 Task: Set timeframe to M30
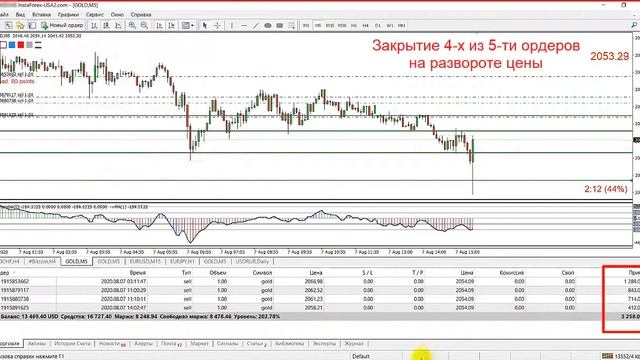[342, 25]
